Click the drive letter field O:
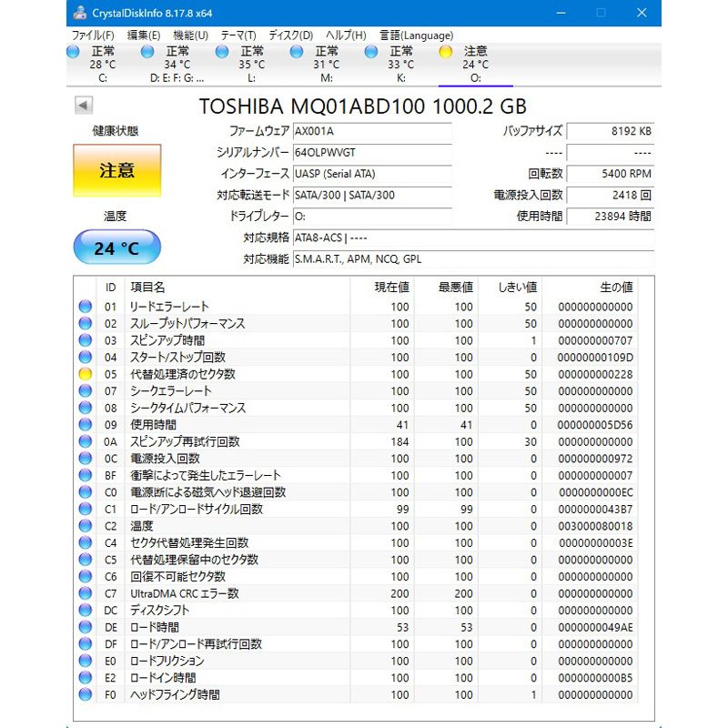728x728 pixels. coord(372,217)
